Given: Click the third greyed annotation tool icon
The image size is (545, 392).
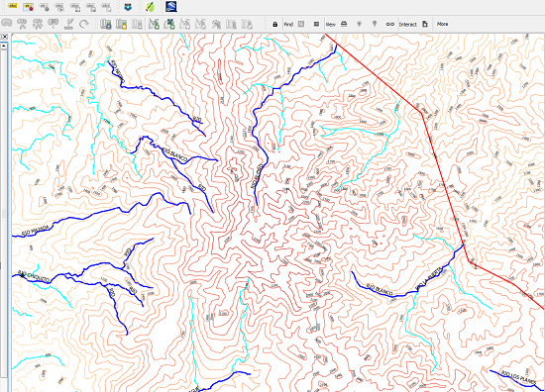Looking at the screenshot, I should click(38, 24).
